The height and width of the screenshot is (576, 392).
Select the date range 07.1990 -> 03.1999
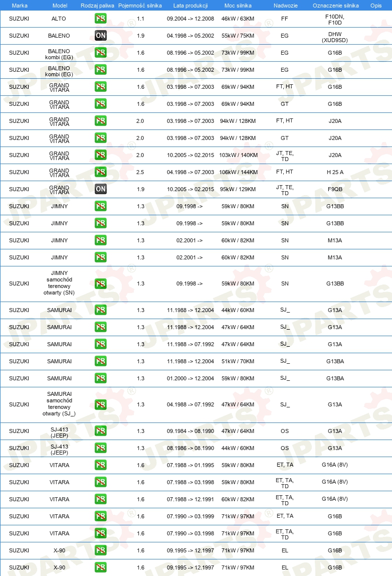(x=190, y=516)
